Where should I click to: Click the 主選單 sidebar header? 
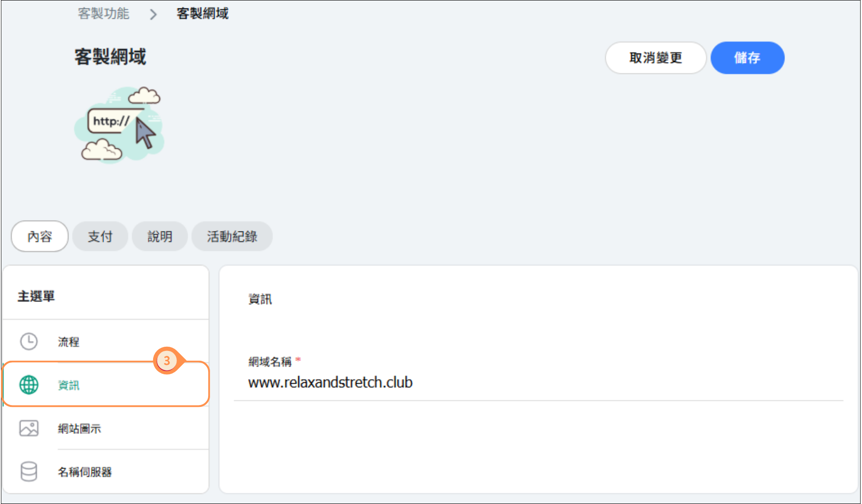click(x=36, y=296)
